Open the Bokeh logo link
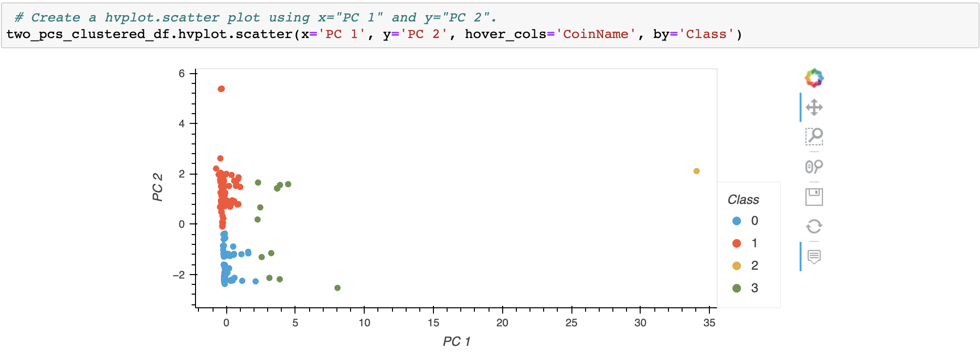980x359 pixels. tap(814, 78)
